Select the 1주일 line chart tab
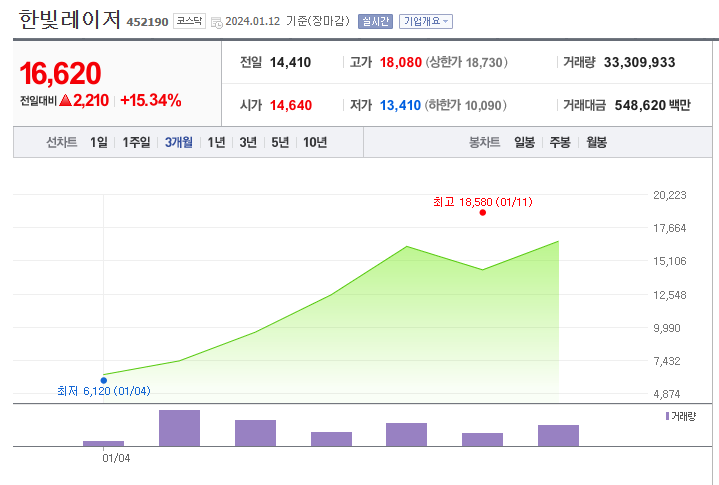Screen dimensions: 719x485 pyautogui.click(x=136, y=143)
